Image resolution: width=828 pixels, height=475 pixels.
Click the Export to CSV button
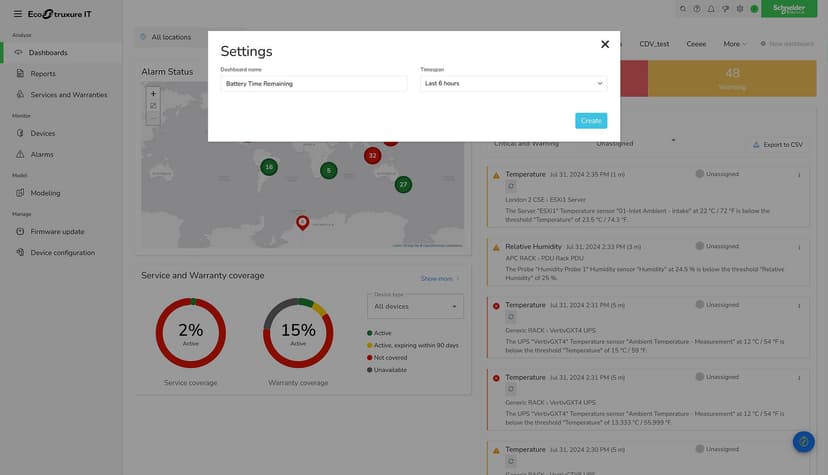tap(777, 145)
